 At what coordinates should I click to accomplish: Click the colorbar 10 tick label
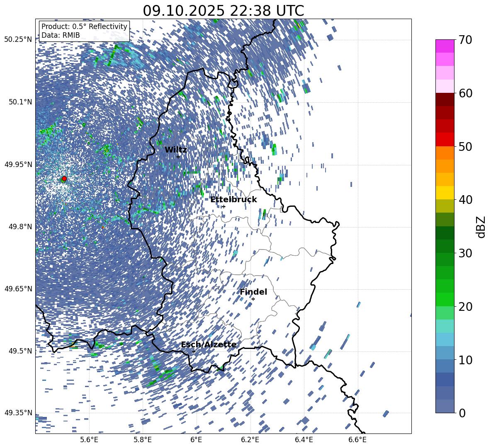465,360
